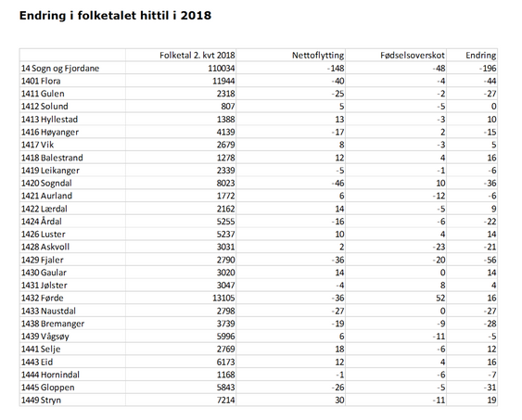Select the 1401 Flora row label
The image size is (522, 420).
click(41, 81)
